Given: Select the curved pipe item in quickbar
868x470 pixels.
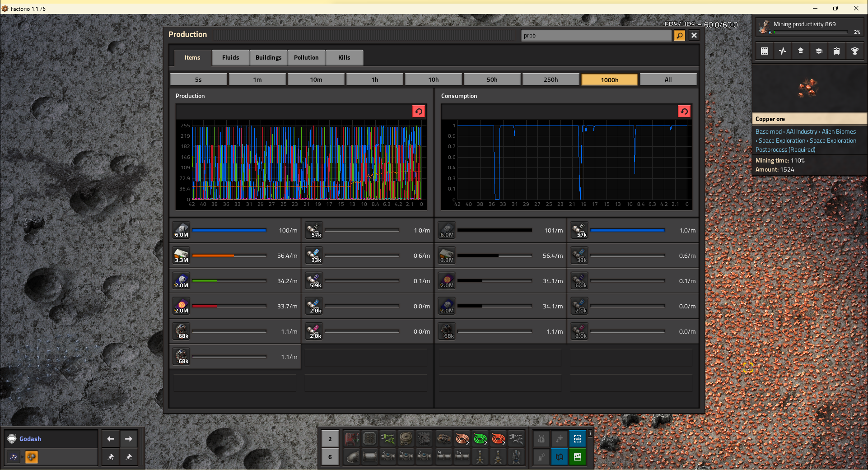Looking at the screenshot, I should point(352,456).
